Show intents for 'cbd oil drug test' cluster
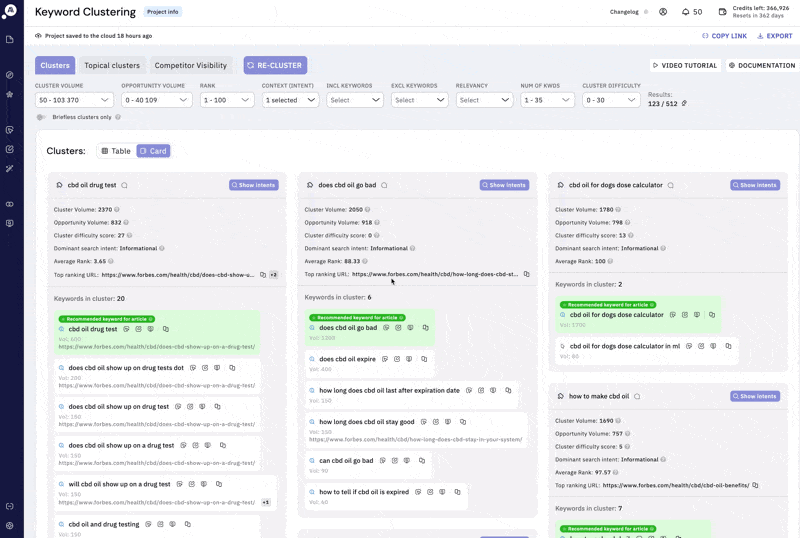 [x=254, y=185]
